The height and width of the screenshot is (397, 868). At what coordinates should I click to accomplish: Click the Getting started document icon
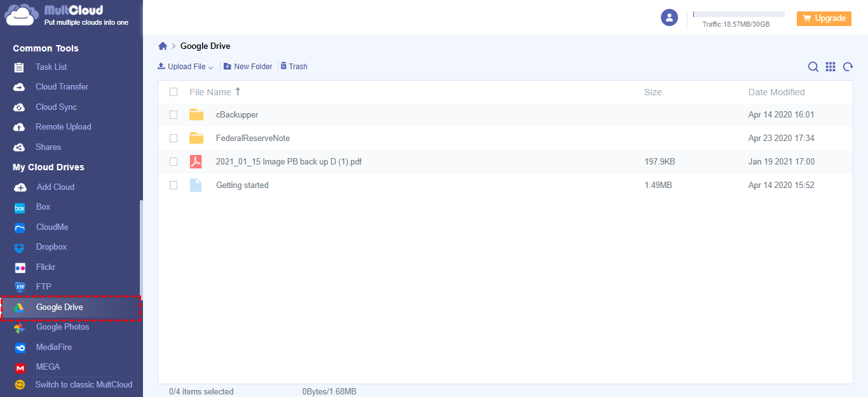[x=196, y=185]
